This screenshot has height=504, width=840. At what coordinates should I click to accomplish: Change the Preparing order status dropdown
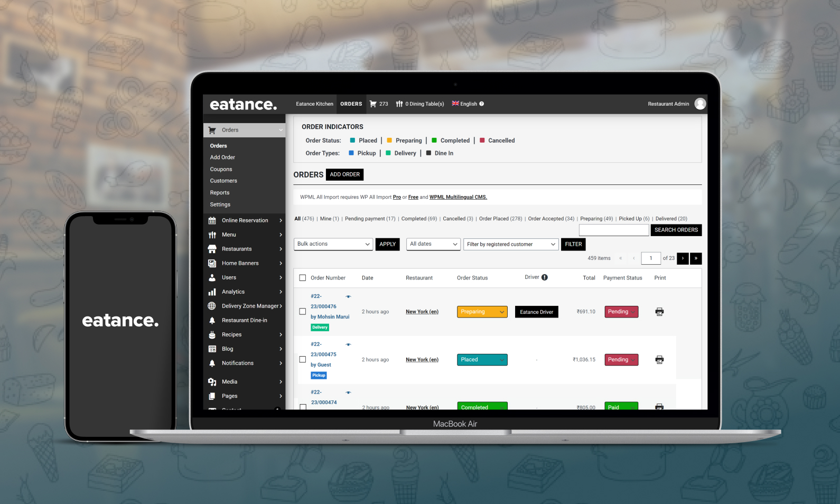(x=482, y=312)
